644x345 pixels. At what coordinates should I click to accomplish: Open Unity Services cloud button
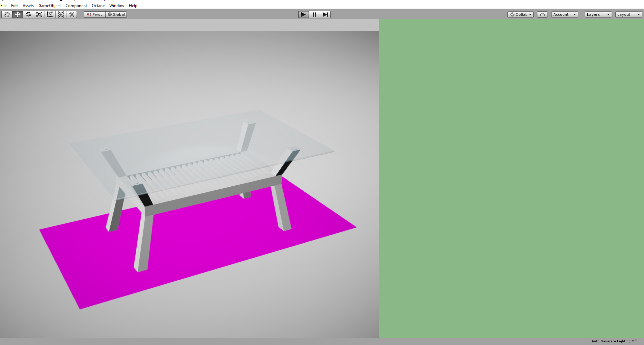[x=542, y=14]
